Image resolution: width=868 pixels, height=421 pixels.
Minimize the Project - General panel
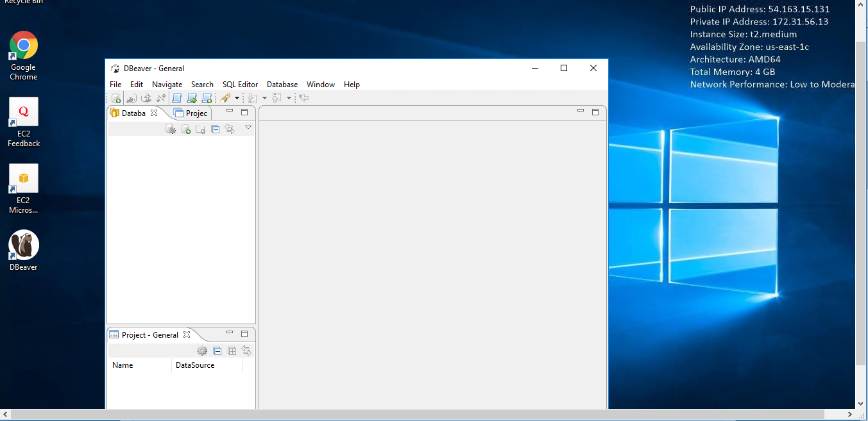(230, 333)
